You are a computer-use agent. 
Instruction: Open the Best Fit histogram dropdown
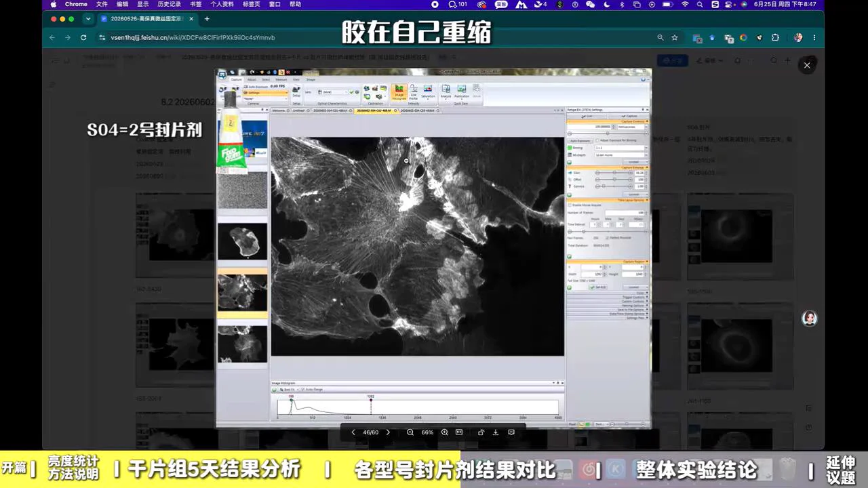point(290,390)
